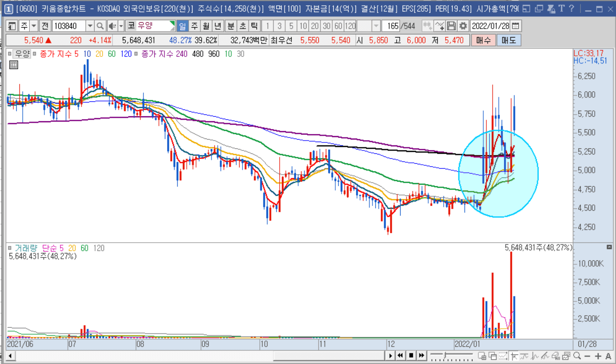Click the 우양 label in chart legend

23,54
